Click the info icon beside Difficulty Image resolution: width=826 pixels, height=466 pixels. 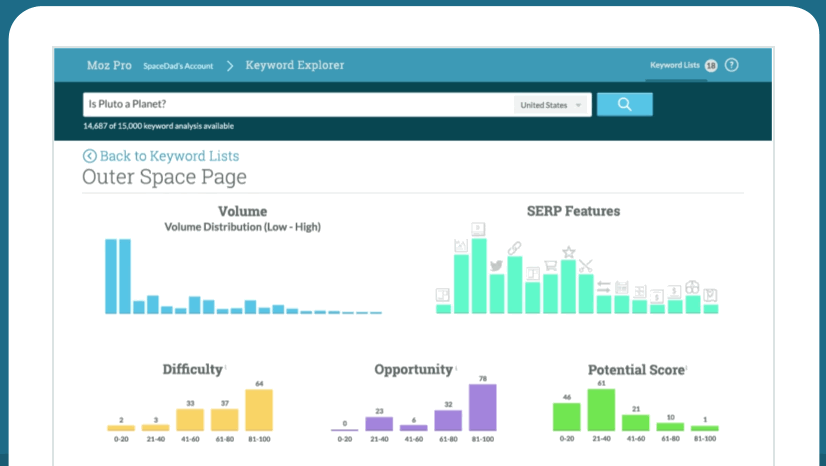(226, 367)
